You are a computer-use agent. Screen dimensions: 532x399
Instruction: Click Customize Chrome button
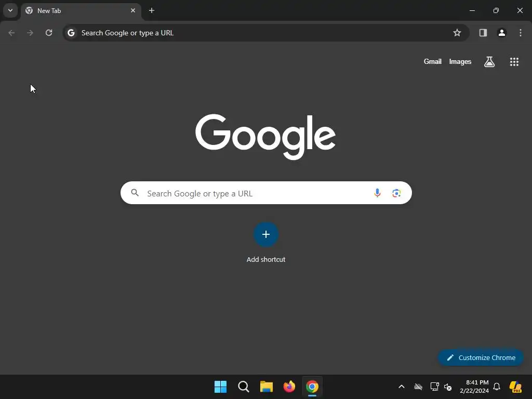[481, 357]
